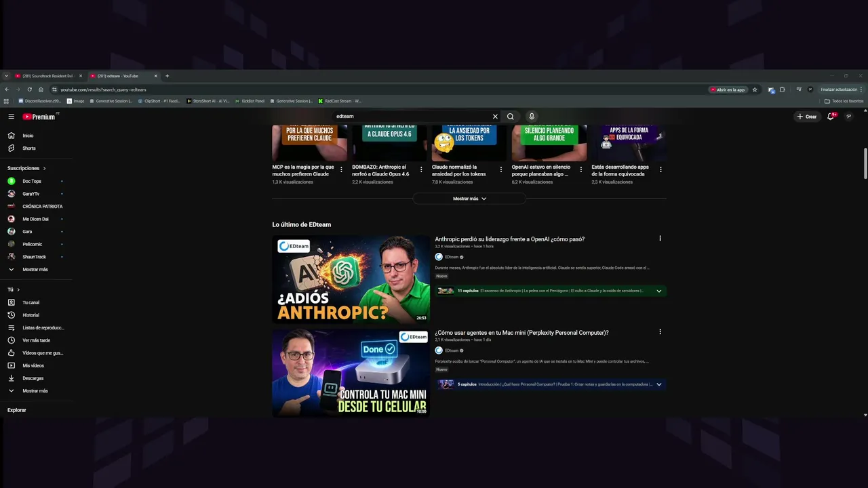Expand the 5 capítulos chapter list
868x488 pixels.
click(658, 384)
